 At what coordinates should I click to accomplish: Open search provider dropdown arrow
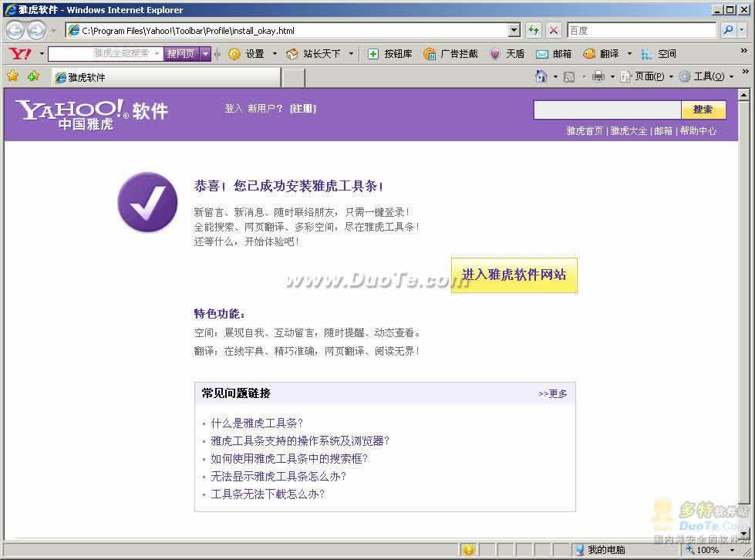tap(742, 30)
